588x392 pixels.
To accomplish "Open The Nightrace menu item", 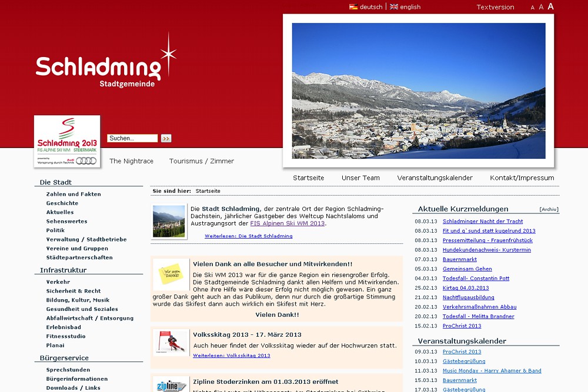I will coord(131,161).
